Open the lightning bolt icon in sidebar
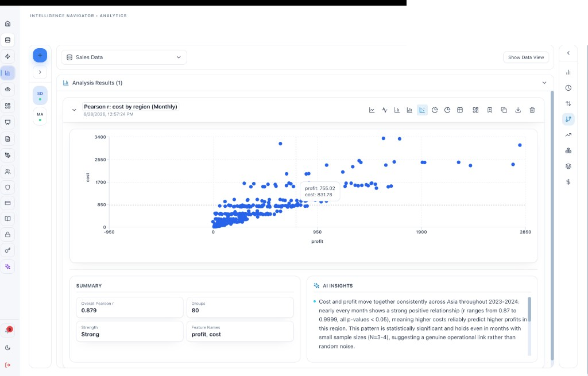The width and height of the screenshot is (588, 376). pyautogui.click(x=7, y=57)
